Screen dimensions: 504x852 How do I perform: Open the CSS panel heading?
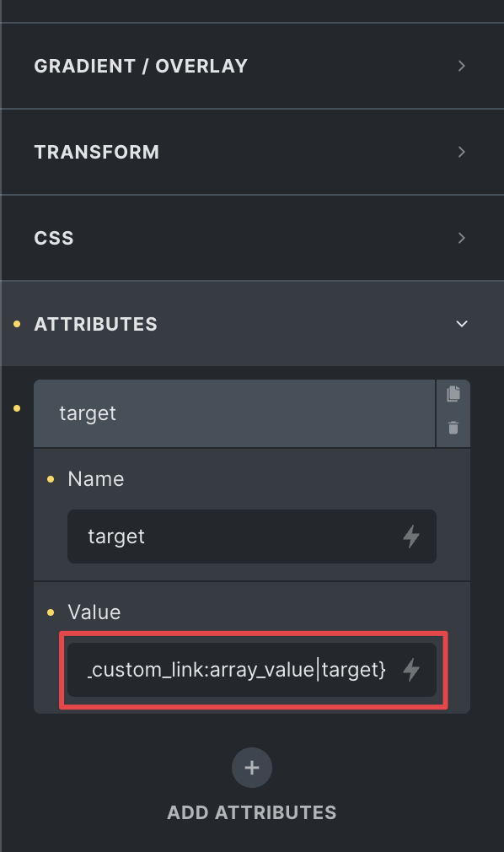(x=54, y=237)
